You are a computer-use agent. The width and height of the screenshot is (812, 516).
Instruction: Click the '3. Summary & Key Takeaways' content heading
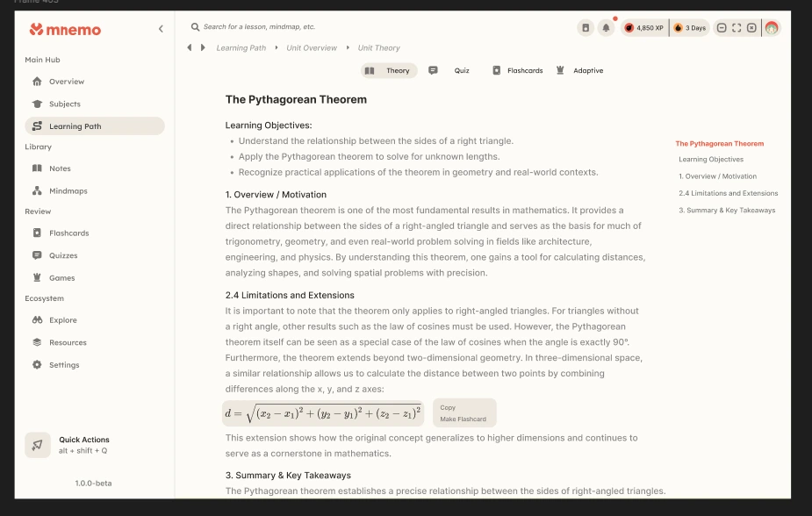[288, 475]
